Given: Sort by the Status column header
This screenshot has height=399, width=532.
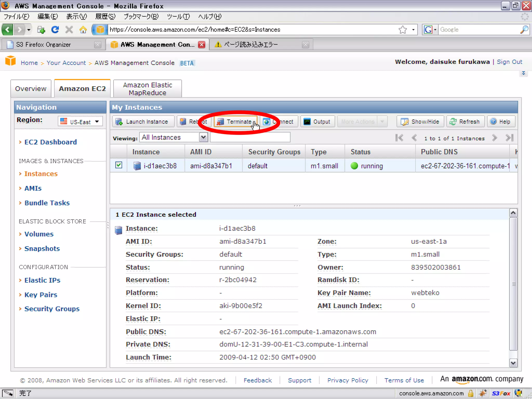Looking at the screenshot, I should point(380,152).
